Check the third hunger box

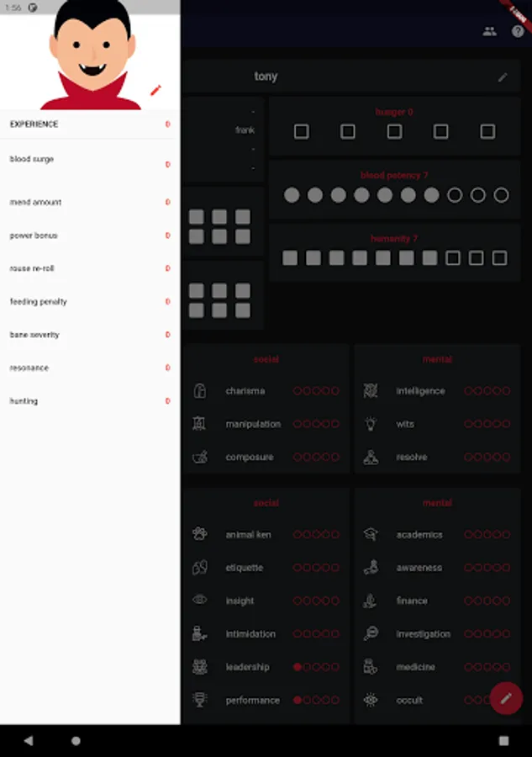pyautogui.click(x=394, y=131)
